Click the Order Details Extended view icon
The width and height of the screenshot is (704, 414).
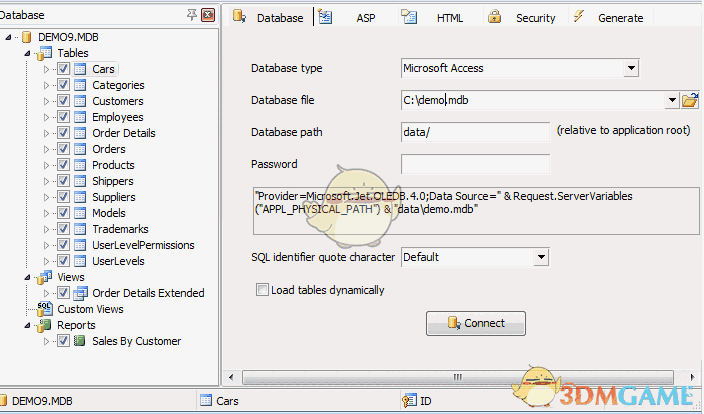(80, 293)
